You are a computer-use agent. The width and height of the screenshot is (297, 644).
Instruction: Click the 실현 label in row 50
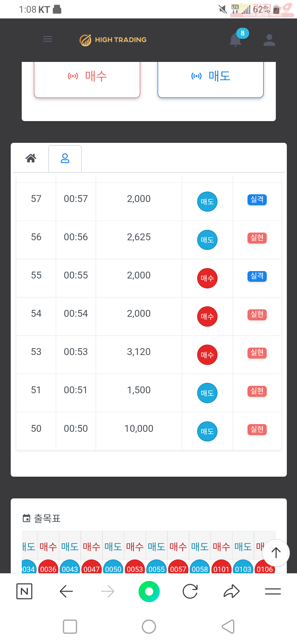pos(257,429)
